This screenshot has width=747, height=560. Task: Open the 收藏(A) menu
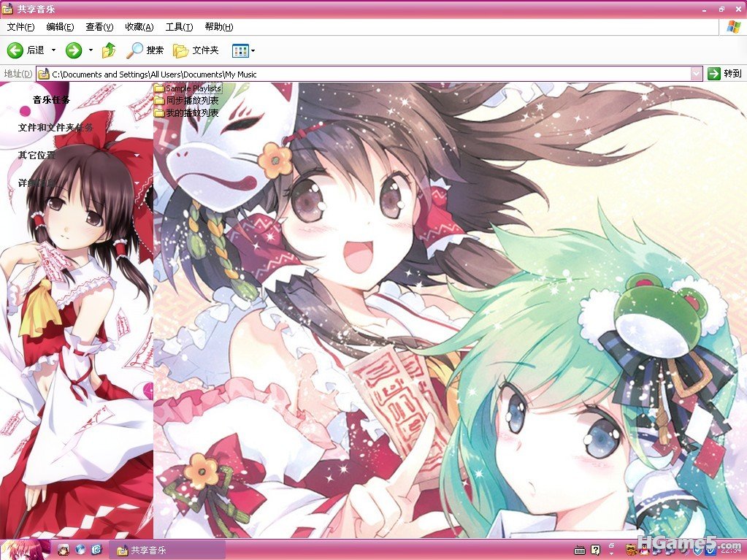pyautogui.click(x=139, y=27)
